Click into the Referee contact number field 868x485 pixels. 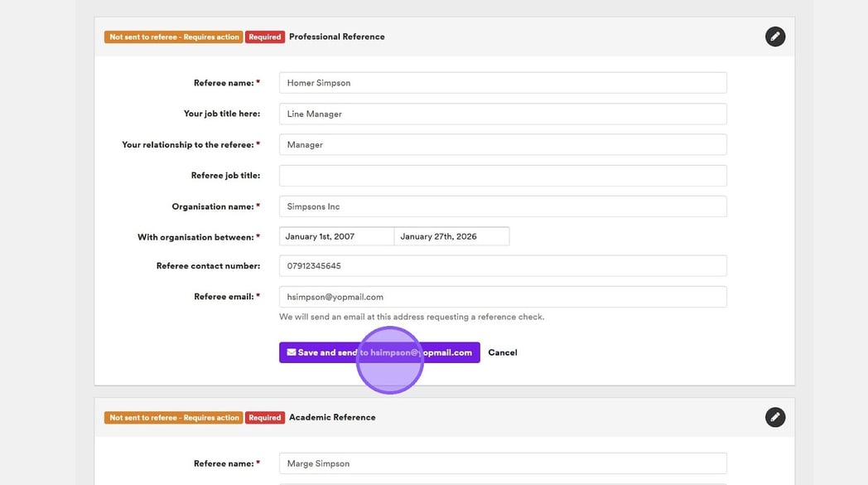click(x=502, y=266)
